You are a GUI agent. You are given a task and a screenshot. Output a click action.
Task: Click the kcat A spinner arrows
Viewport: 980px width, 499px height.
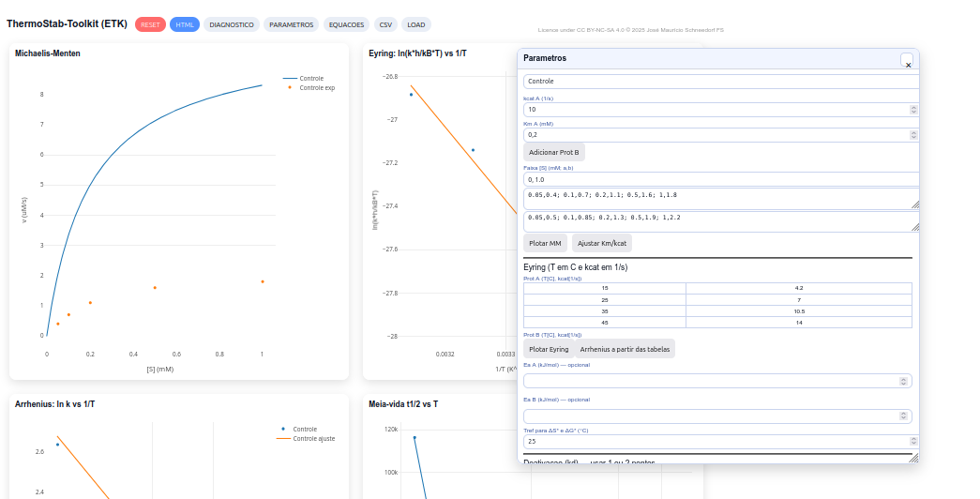(x=913, y=110)
